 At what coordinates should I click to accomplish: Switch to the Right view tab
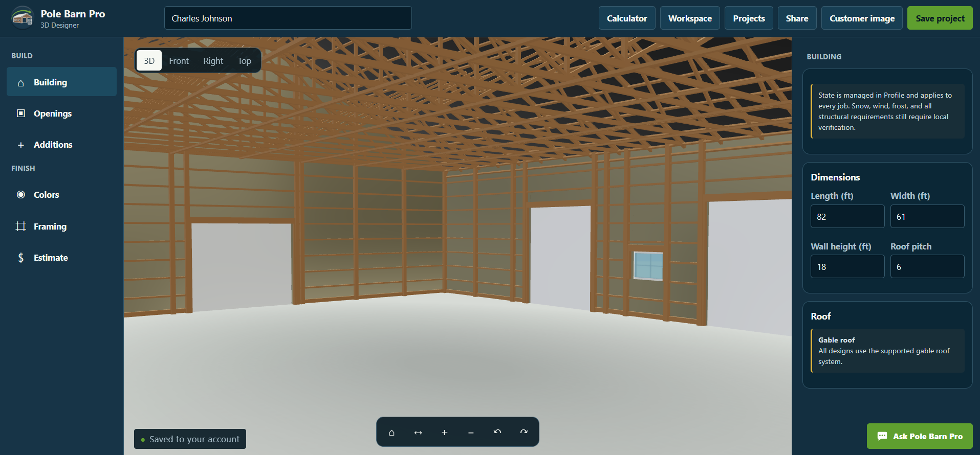213,61
